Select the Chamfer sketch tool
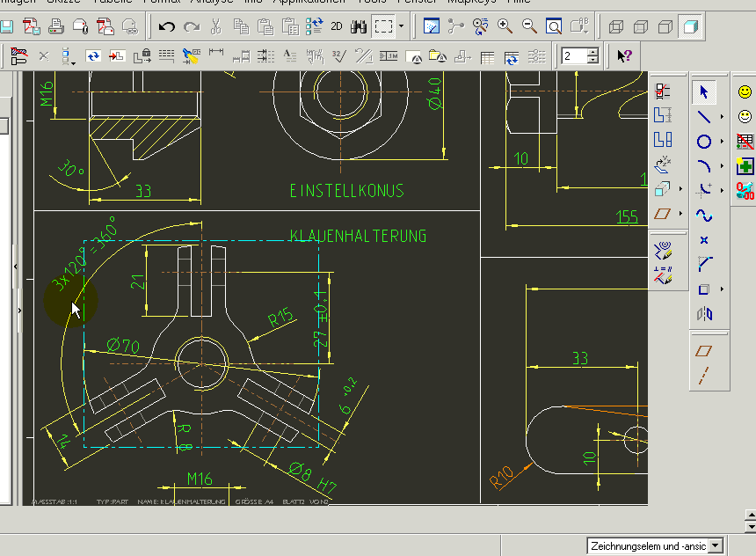Viewport: 756px width, 556px height. [x=704, y=264]
